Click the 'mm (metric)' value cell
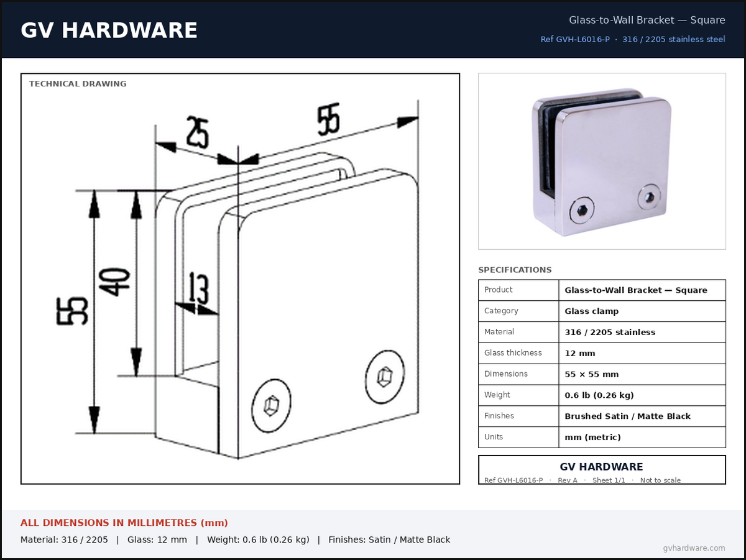746x560 pixels. tap(642, 438)
